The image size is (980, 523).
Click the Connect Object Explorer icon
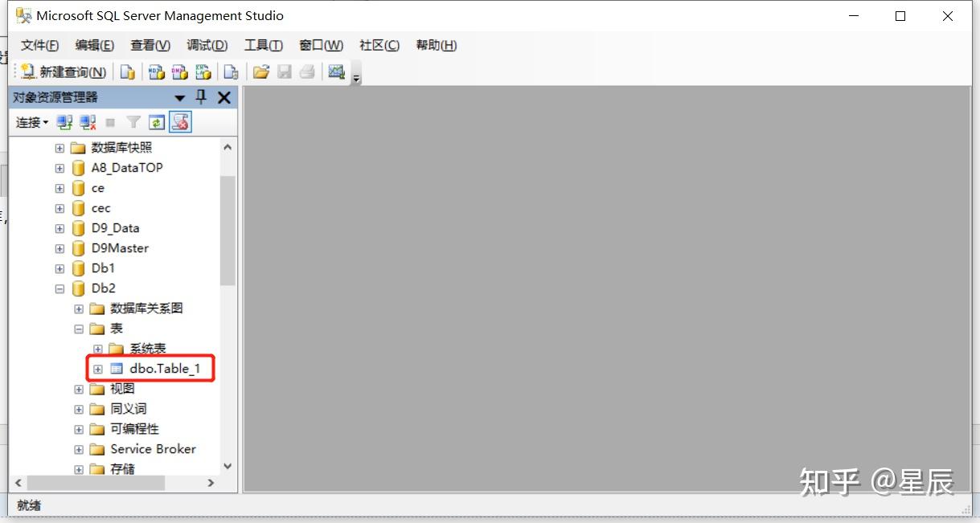(64, 122)
